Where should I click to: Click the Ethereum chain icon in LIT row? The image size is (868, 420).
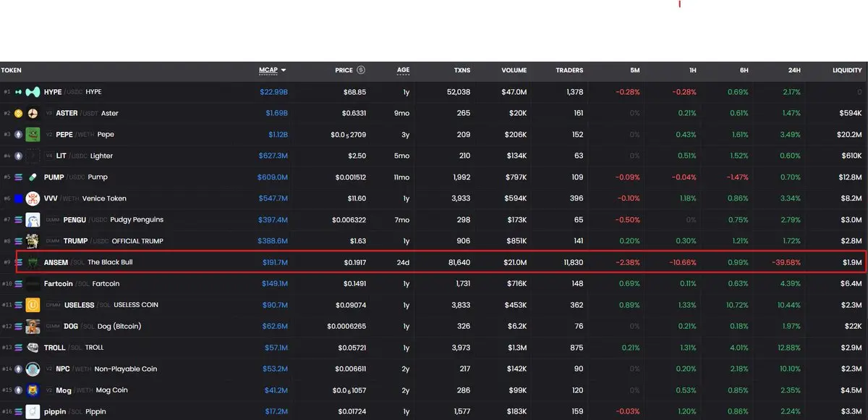tap(19, 156)
